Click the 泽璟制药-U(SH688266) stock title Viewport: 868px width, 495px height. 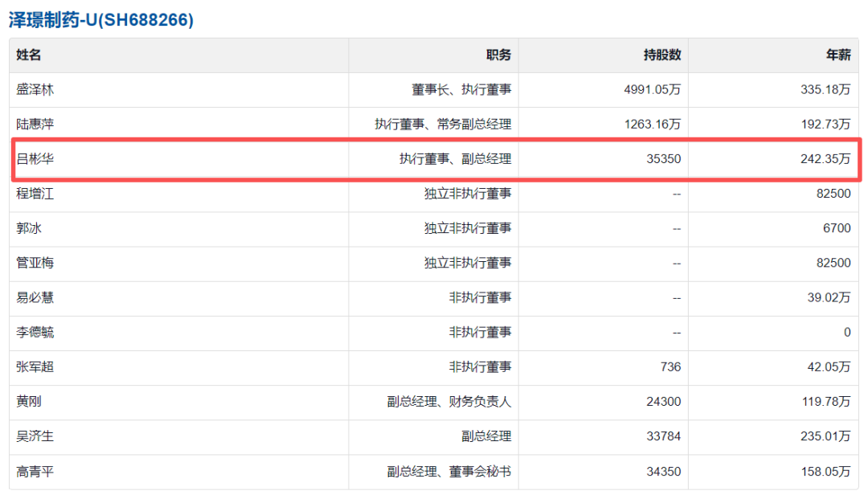[101, 20]
